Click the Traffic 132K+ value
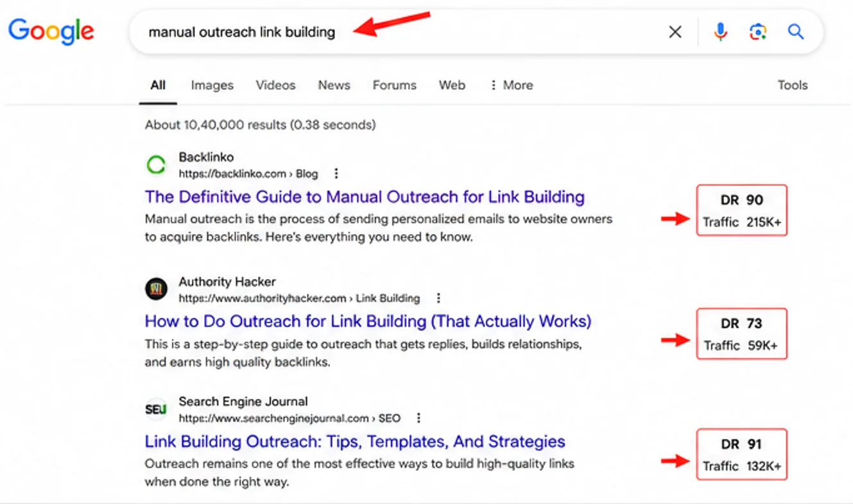This screenshot has width=853, height=504. pyautogui.click(x=742, y=466)
